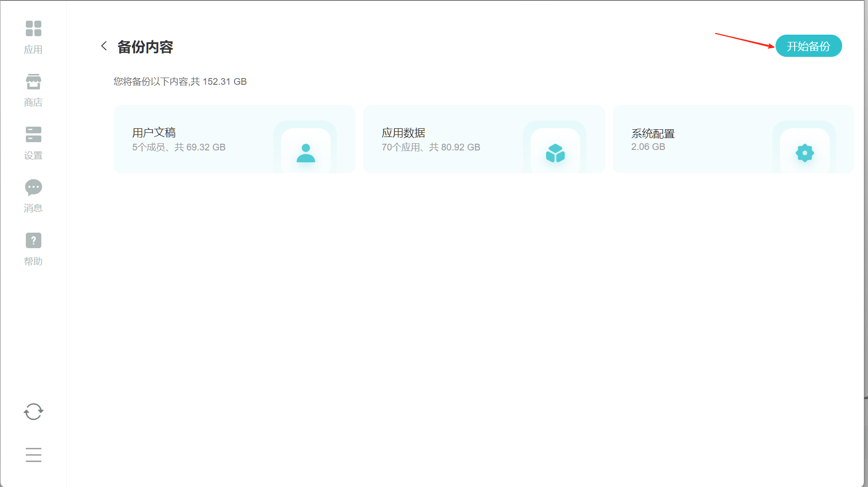Go back using the arrow beside 备份内容
The image size is (868, 487).
click(104, 46)
